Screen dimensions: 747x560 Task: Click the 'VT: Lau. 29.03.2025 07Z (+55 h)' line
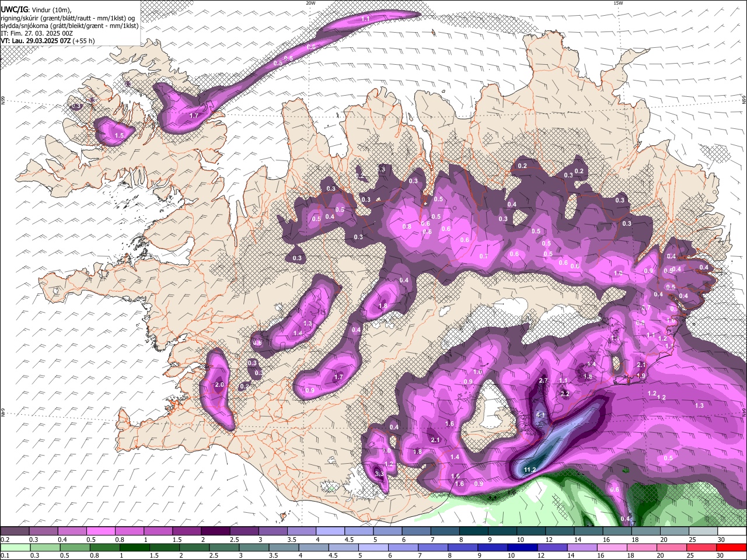(x=48, y=41)
